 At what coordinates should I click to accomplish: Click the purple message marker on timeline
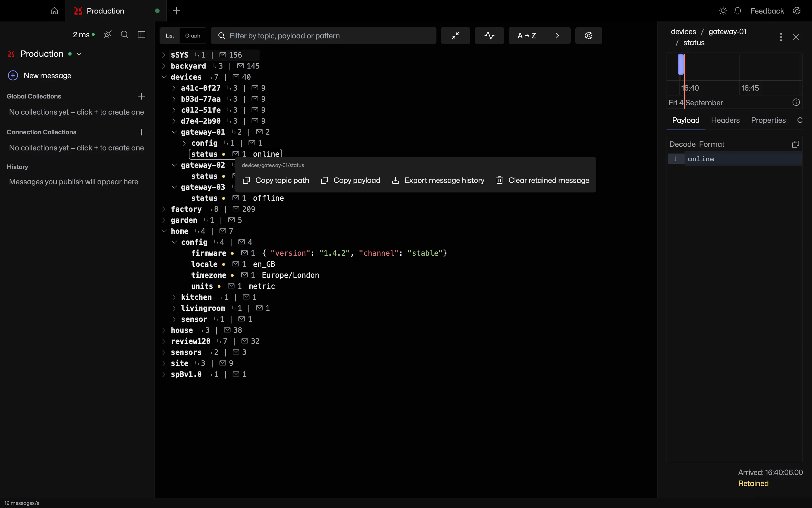pos(681,64)
